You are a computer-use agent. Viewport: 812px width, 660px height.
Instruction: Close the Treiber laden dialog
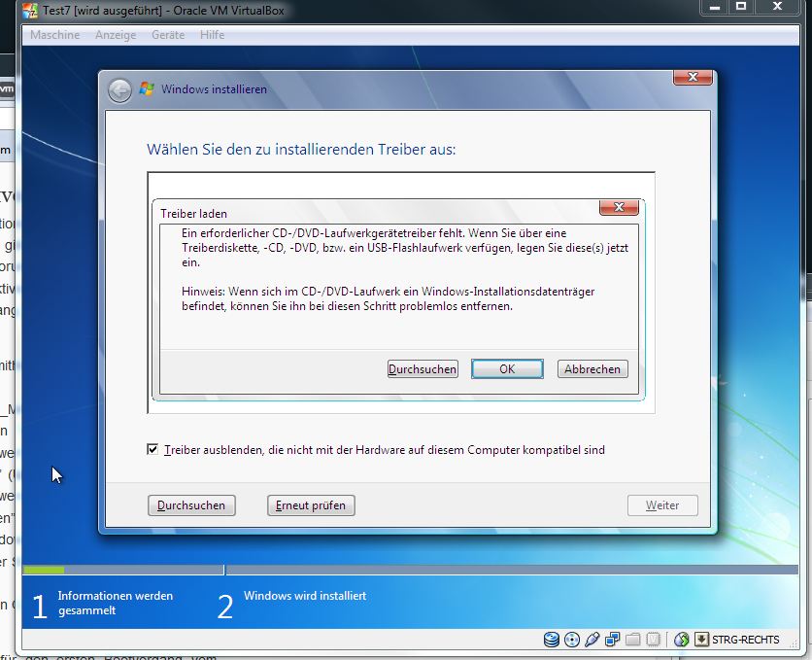click(619, 207)
